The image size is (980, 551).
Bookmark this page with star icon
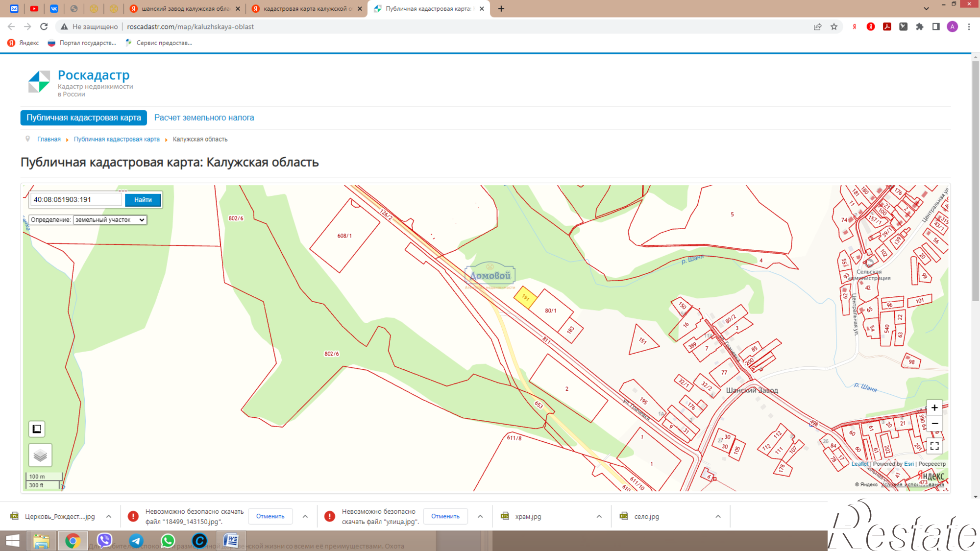tap(834, 26)
